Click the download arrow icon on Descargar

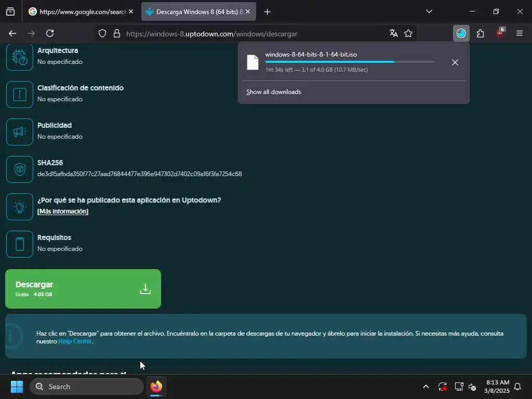click(145, 289)
